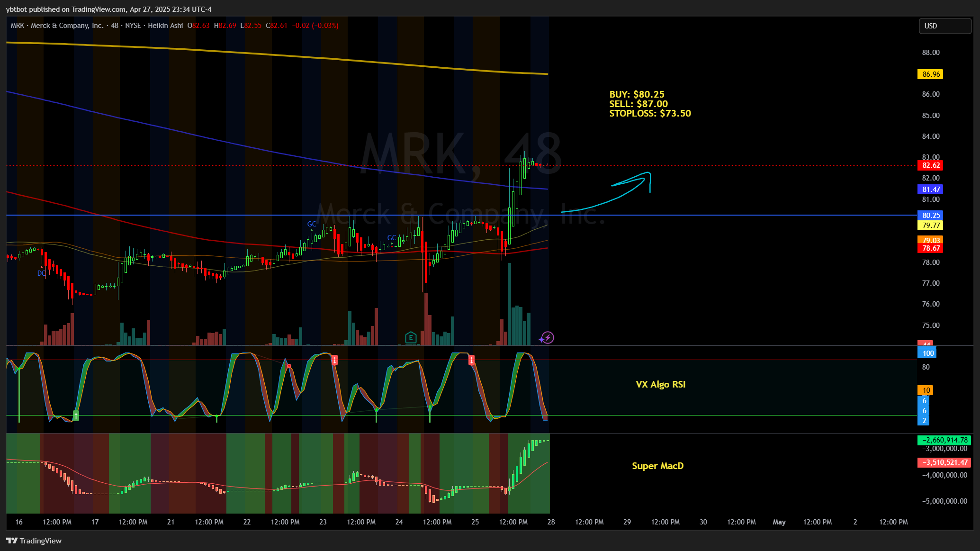Select the 78.67 red price label
The width and height of the screenshot is (980, 551).
click(930, 248)
